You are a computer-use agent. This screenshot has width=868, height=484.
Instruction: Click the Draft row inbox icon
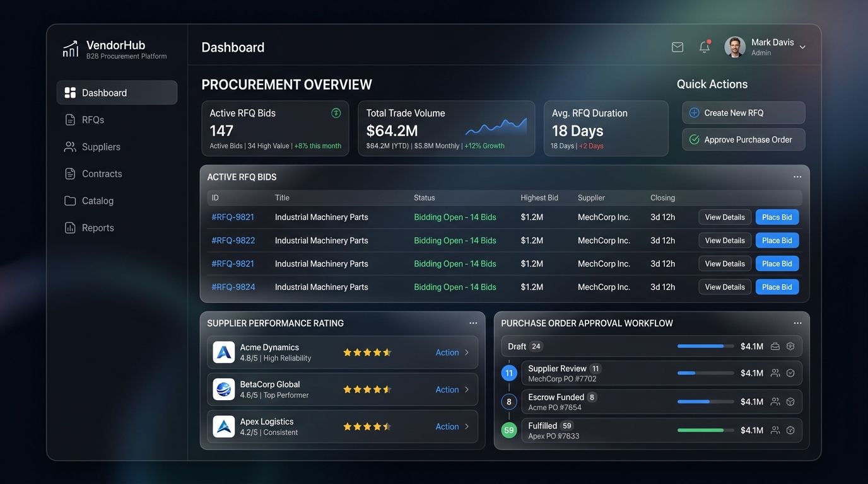775,346
